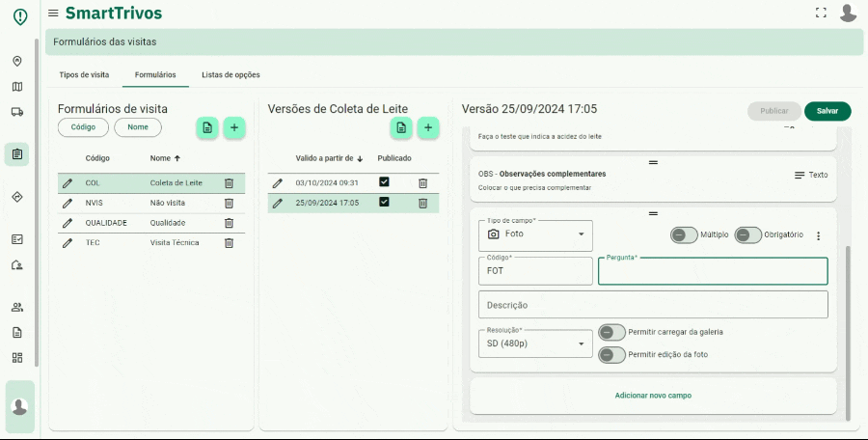Click the Pergunta input field

713,271
